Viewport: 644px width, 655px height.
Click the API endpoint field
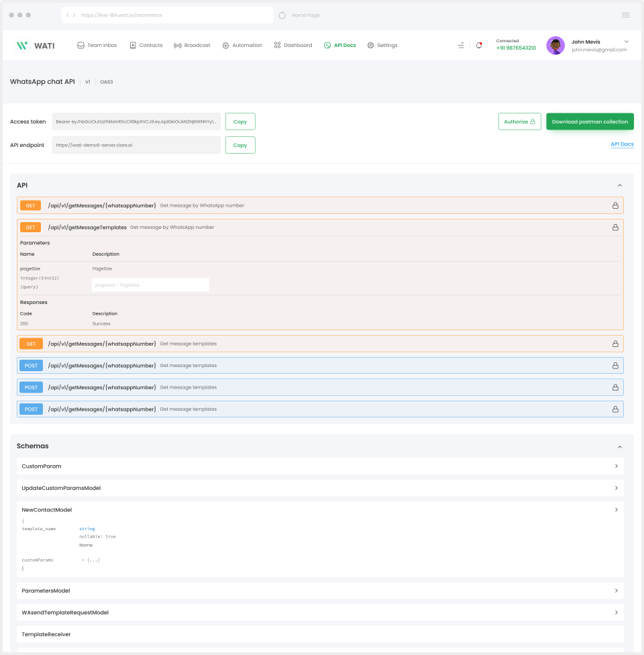pyautogui.click(x=136, y=145)
